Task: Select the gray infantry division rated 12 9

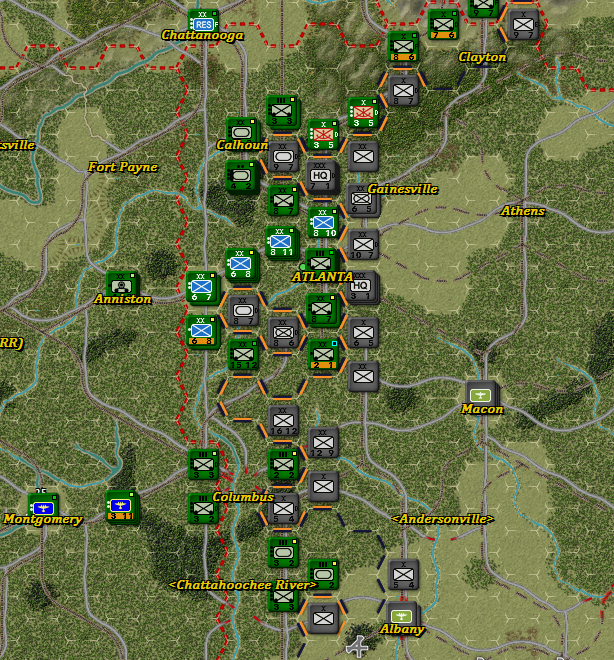Action: pyautogui.click(x=323, y=443)
